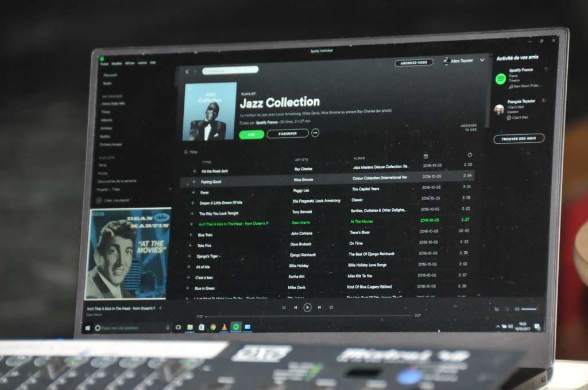Open Windows Store from the taskbar
Image resolution: width=588 pixels, height=390 pixels.
(202, 327)
